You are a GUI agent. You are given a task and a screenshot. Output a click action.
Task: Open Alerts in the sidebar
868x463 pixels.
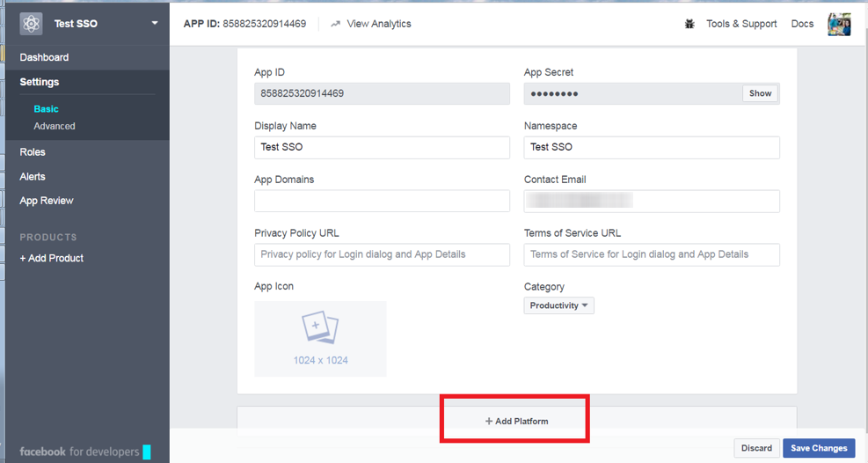pyautogui.click(x=33, y=176)
